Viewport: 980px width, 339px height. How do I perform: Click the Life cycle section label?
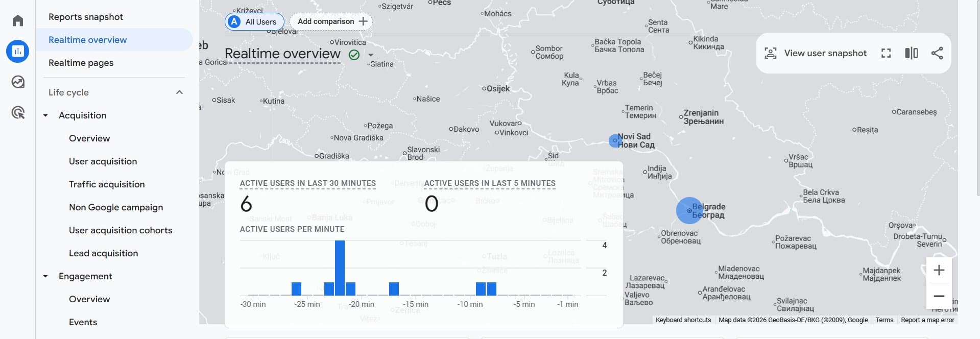click(68, 92)
